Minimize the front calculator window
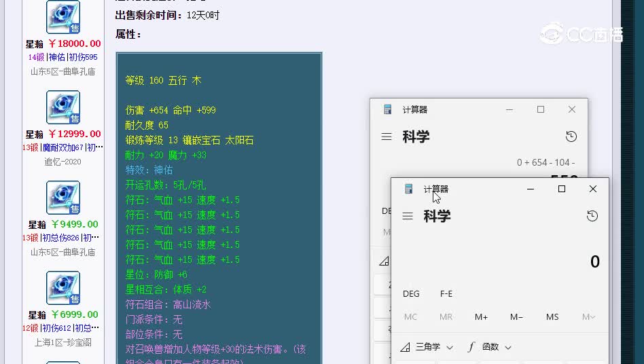The width and height of the screenshot is (644, 364). (531, 189)
